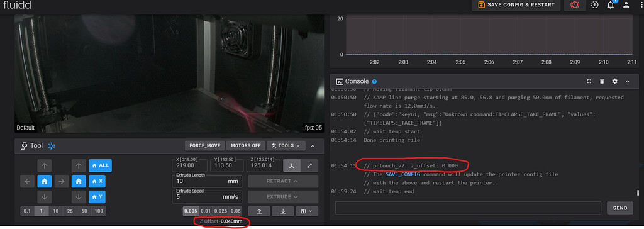Screen dimensions: 644x229
Task: Home the X axis
Action: (97, 181)
